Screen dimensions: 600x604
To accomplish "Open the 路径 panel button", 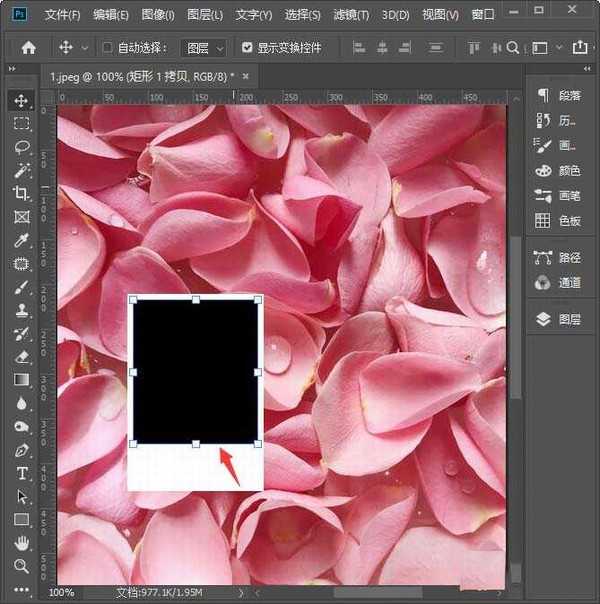I will (x=559, y=257).
